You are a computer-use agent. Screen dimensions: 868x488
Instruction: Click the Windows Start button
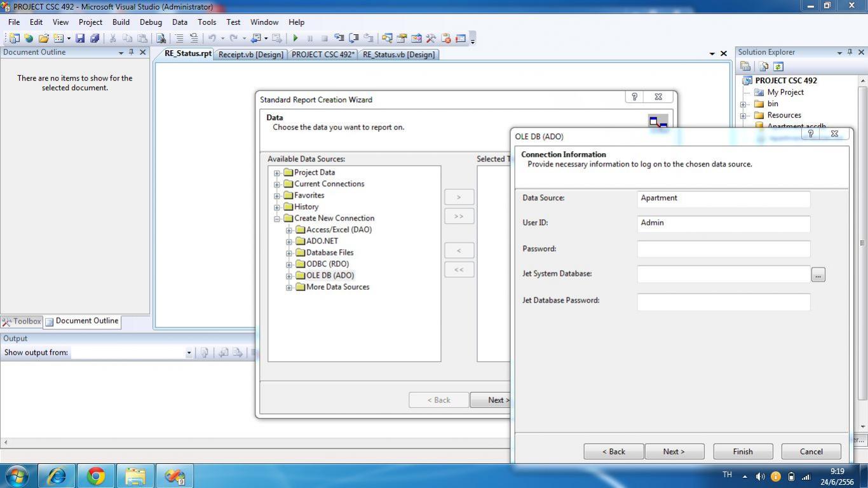tap(17, 475)
